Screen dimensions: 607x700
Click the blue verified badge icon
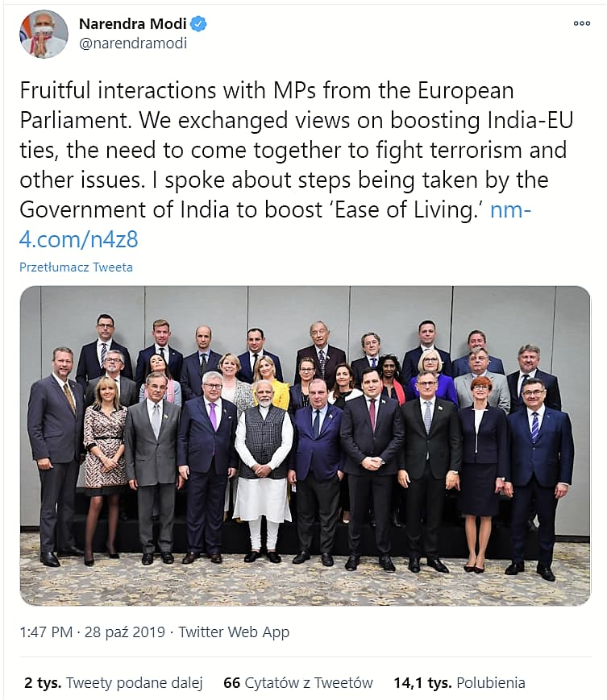point(198,23)
